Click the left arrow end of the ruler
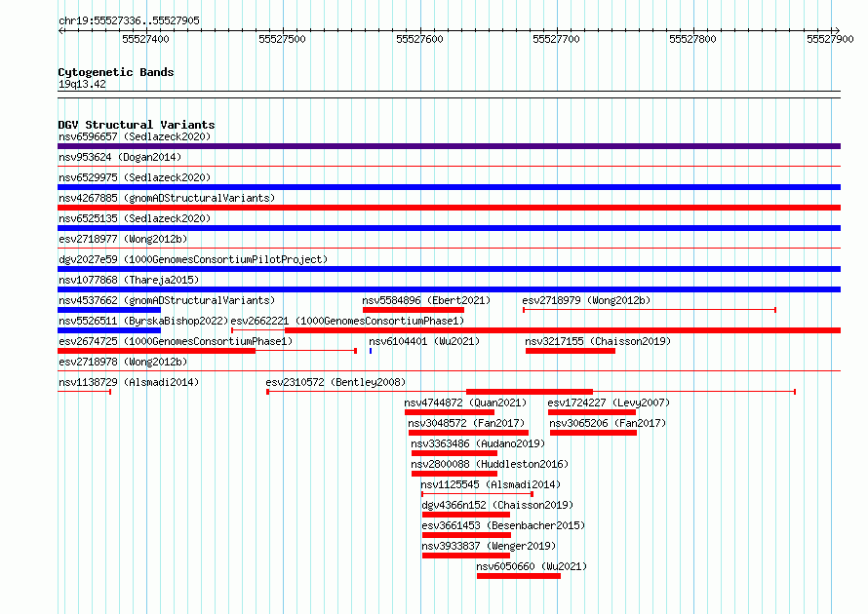Image resolution: width=868 pixels, height=614 pixels. point(60,30)
